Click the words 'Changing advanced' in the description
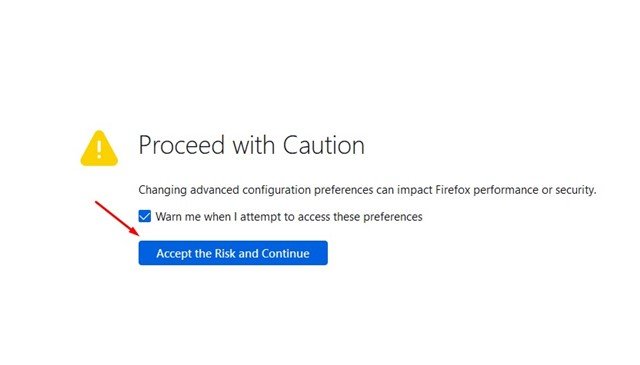The height and width of the screenshot is (365, 640). (x=189, y=190)
